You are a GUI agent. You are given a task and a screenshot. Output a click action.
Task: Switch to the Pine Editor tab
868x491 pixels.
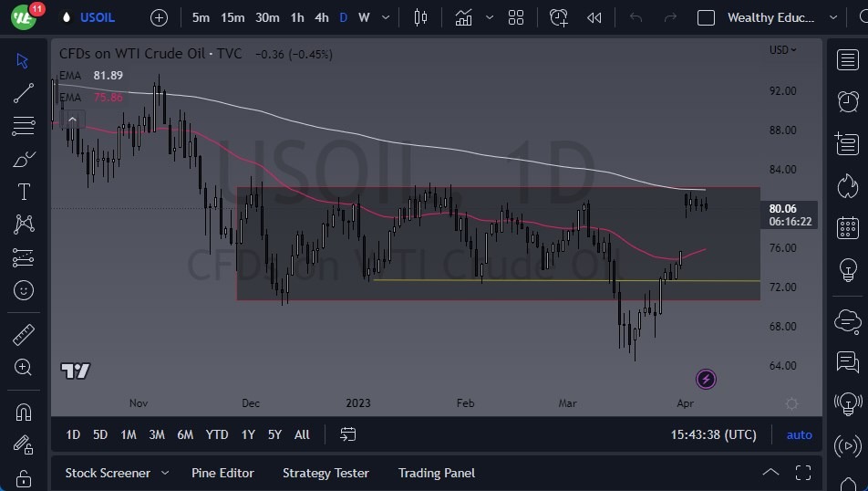222,473
